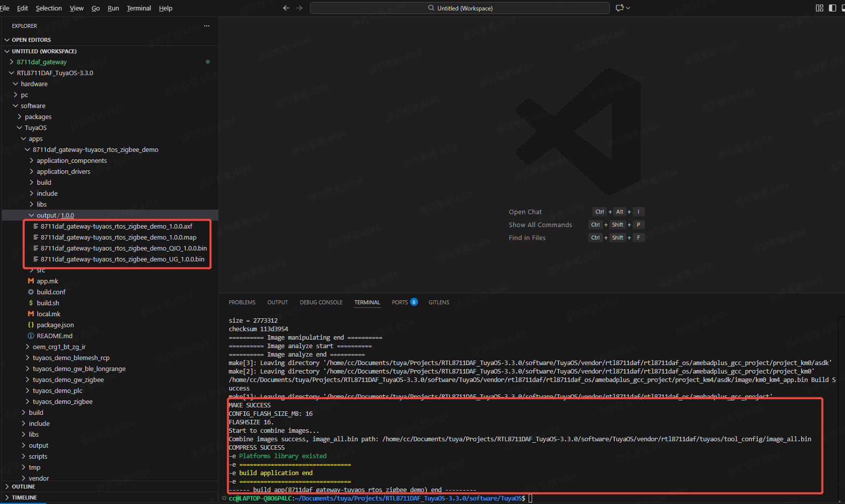Expand the 8711daf_gateway folder
Viewport: 845px width, 504px height.
point(41,62)
